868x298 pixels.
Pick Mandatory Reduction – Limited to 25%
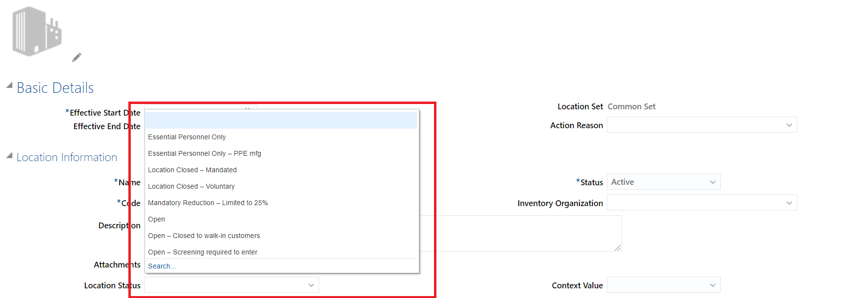[x=207, y=203]
